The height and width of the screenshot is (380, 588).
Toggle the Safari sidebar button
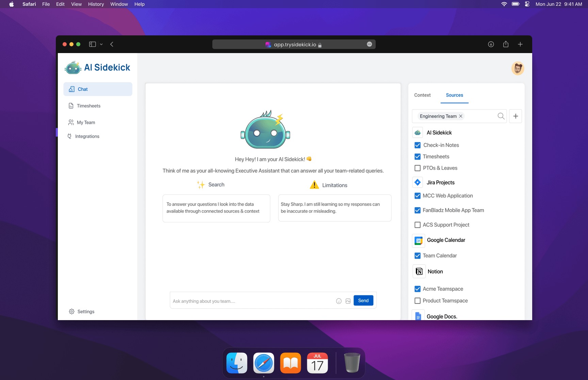pyautogui.click(x=92, y=44)
